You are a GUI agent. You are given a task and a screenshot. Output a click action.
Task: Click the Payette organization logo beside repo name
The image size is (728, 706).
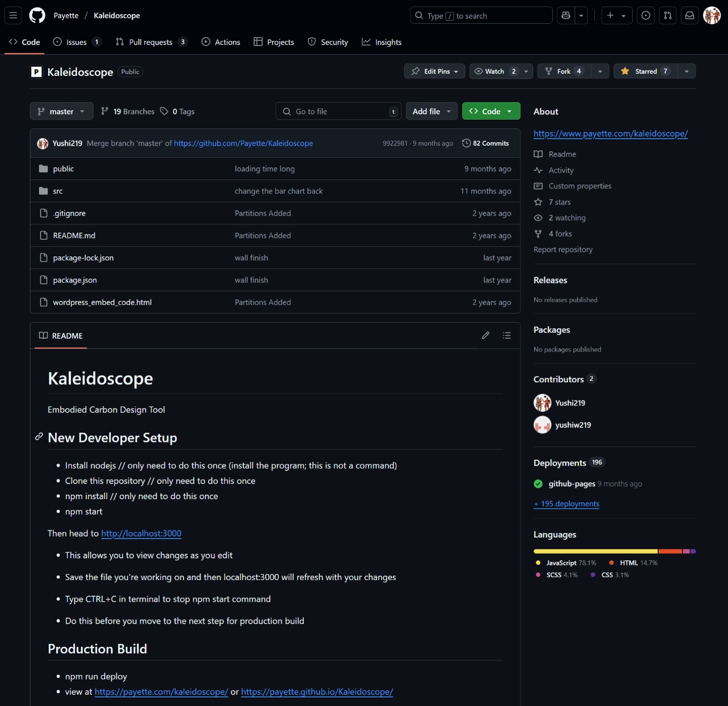(36, 72)
